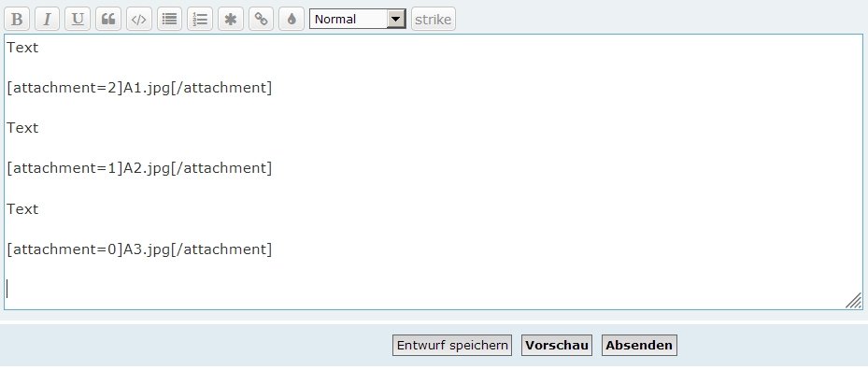This screenshot has height=370, width=868.
Task: Insert numbered list icon
Action: point(200,20)
